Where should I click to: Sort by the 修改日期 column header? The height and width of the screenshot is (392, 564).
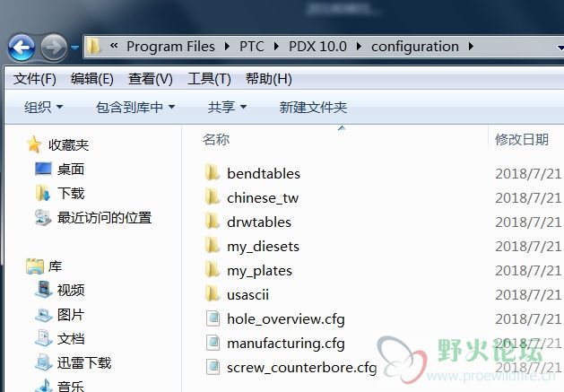(522, 139)
